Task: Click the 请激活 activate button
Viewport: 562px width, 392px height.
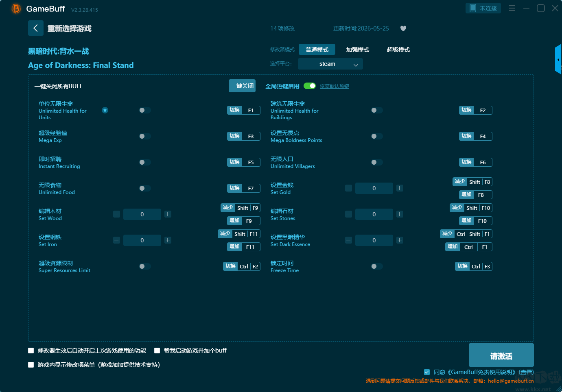Action: 501,355
